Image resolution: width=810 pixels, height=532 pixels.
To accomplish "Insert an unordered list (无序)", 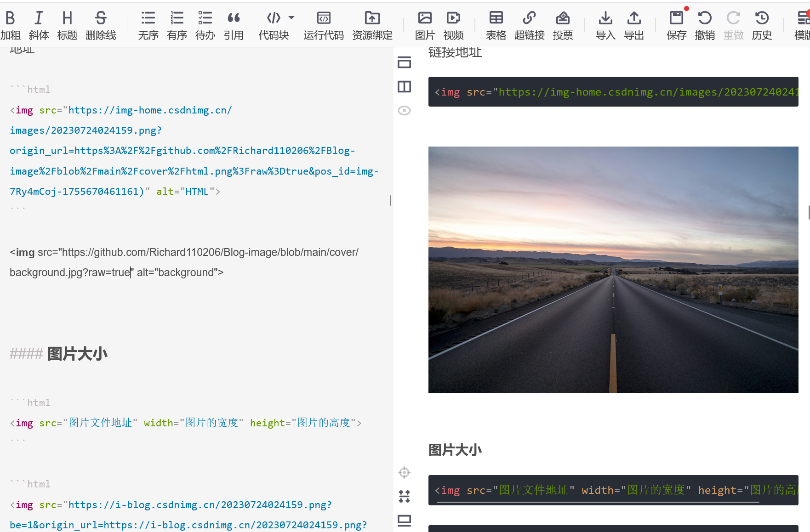I will click(x=148, y=25).
